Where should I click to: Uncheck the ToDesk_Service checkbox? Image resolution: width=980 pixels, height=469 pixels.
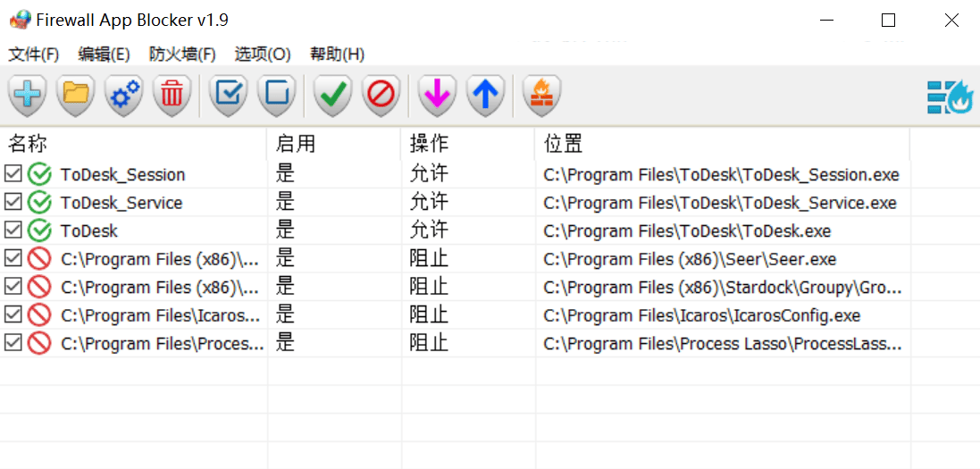tap(13, 201)
